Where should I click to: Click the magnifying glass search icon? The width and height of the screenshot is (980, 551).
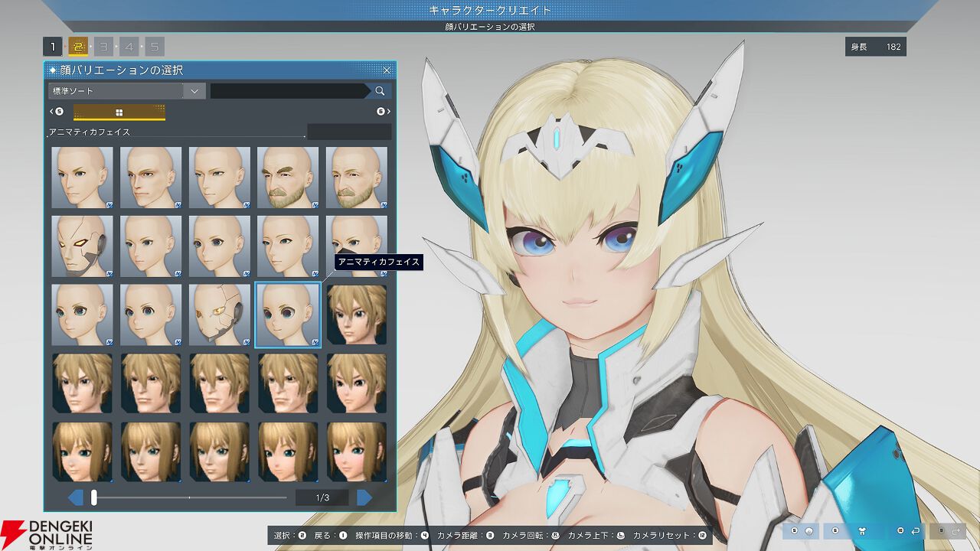pos(381,91)
